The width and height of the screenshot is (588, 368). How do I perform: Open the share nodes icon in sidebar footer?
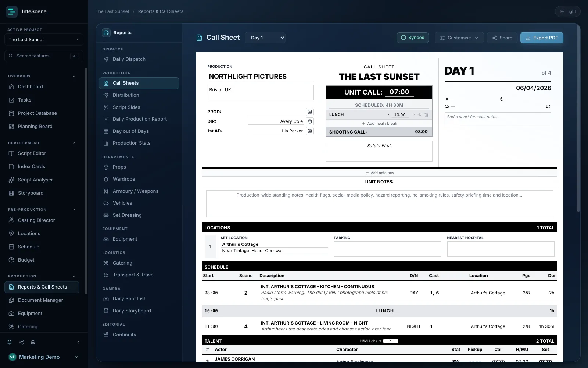point(21,342)
